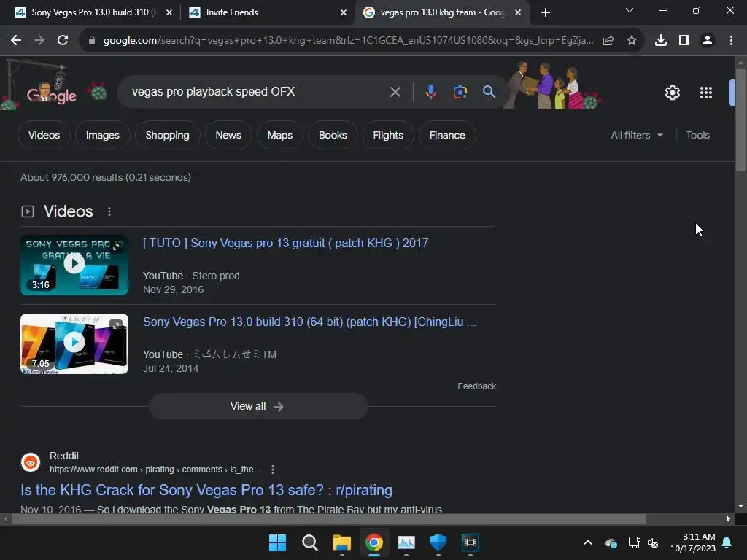The width and height of the screenshot is (747, 560).
Task: Click the address bar URL
Action: 348,41
